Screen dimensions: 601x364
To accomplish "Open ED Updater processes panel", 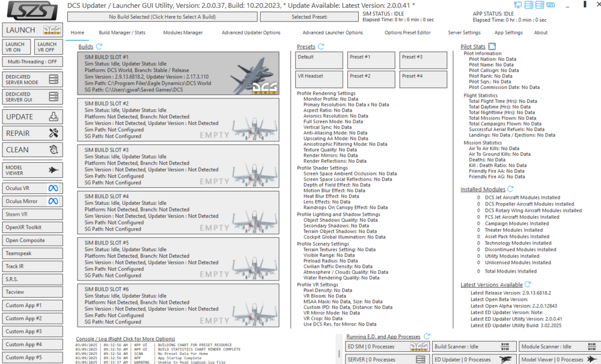I will [475, 359].
